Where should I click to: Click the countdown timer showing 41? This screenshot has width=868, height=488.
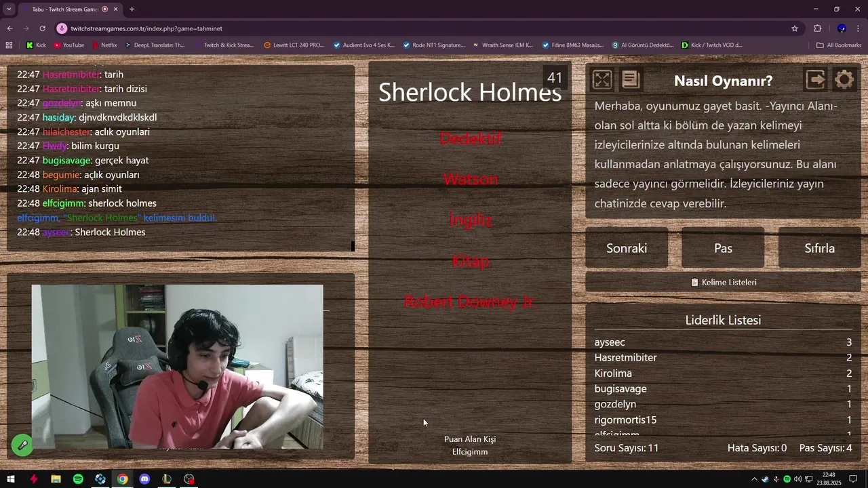(x=555, y=78)
